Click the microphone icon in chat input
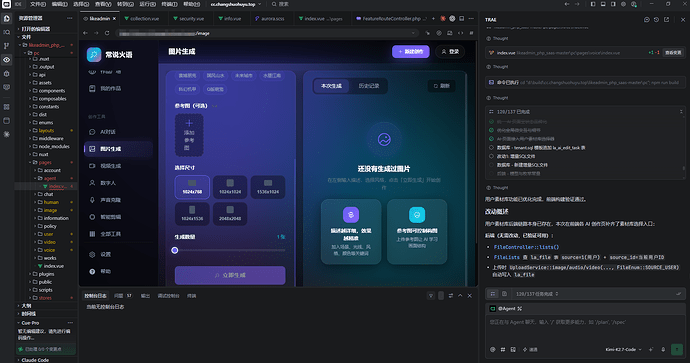The image size is (690, 363). (x=663, y=349)
